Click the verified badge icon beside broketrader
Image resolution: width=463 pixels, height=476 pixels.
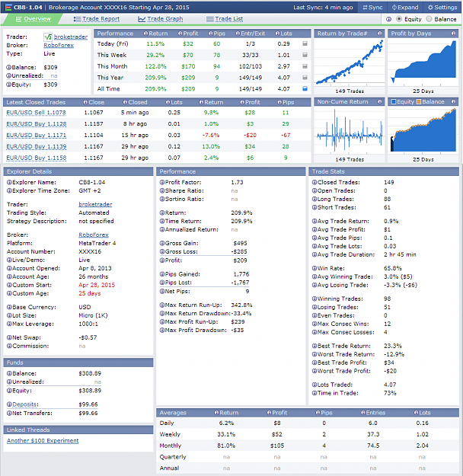(48, 37)
